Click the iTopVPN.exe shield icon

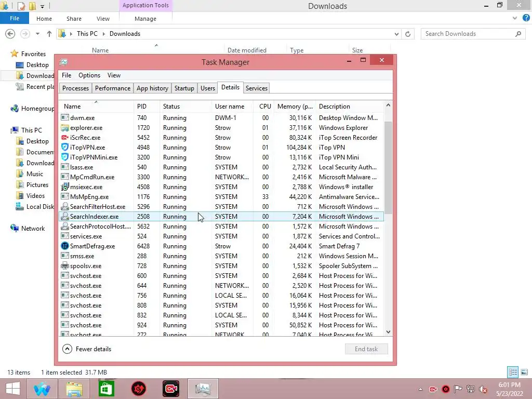(64, 147)
